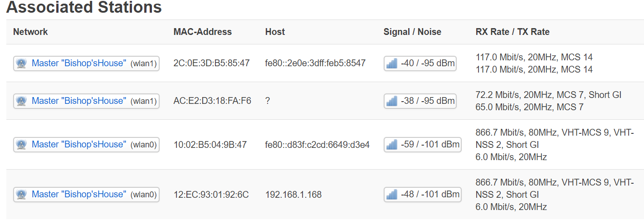Click the host IP 192.168.1.168

coord(293,195)
